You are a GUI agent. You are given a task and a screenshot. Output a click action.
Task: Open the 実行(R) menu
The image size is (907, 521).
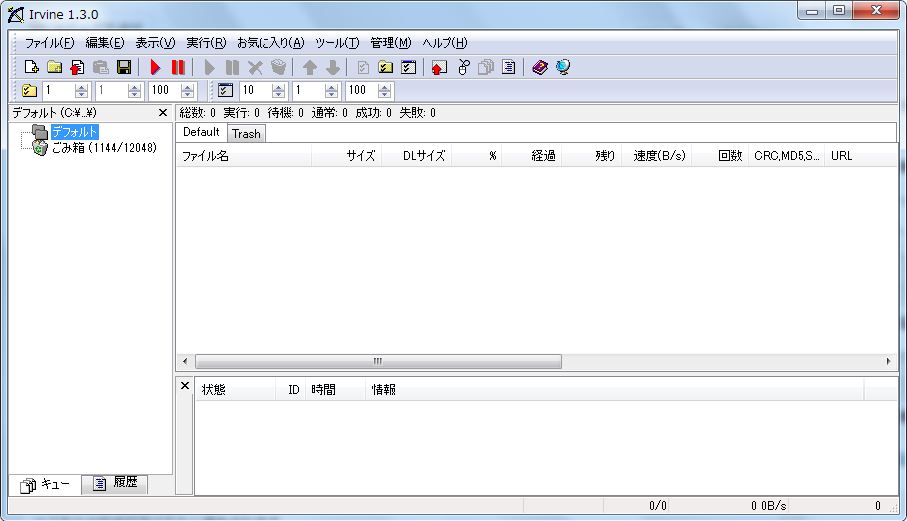206,43
